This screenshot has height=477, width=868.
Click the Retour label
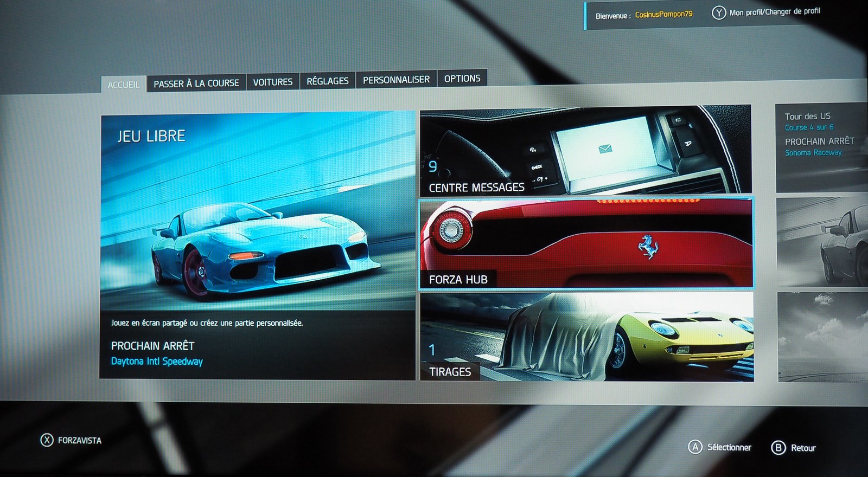tap(803, 448)
